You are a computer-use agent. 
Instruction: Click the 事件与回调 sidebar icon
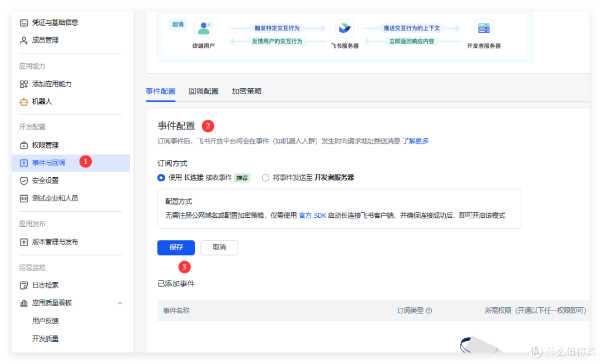24,163
